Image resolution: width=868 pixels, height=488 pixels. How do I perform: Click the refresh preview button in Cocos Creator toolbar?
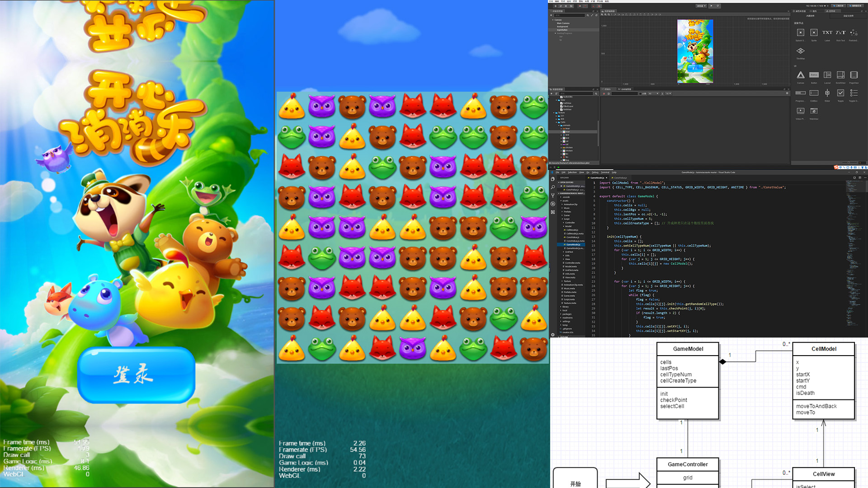(x=717, y=6)
